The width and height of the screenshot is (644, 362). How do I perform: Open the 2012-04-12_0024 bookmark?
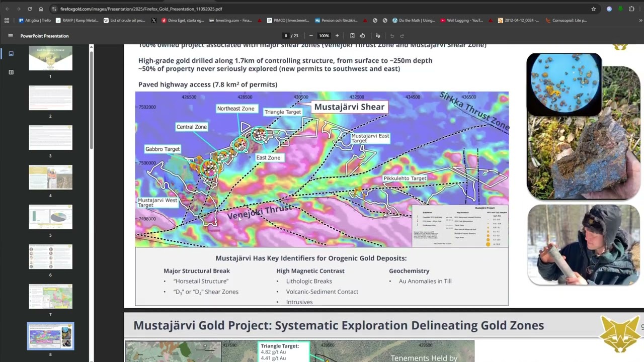point(519,21)
